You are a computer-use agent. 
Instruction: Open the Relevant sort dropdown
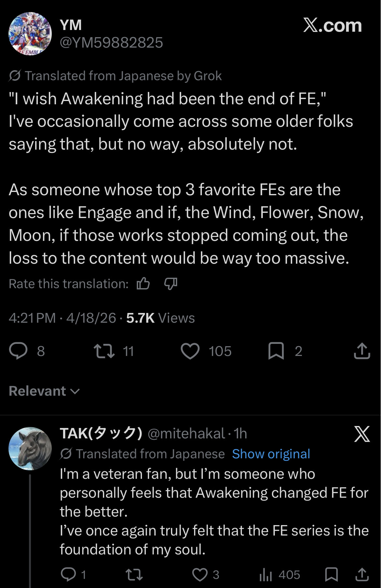click(x=44, y=391)
